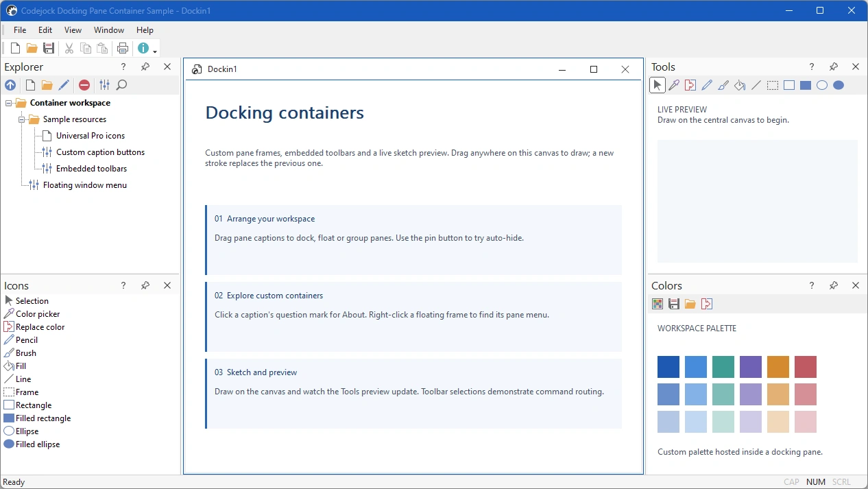868x489 pixels.
Task: Select Embedded toolbars tree item
Action: tap(91, 169)
